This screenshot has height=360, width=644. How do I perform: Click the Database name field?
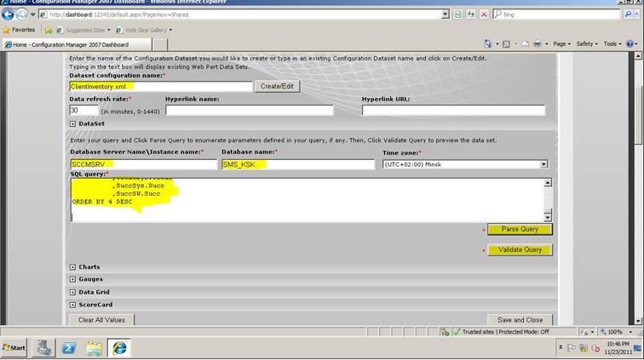298,164
